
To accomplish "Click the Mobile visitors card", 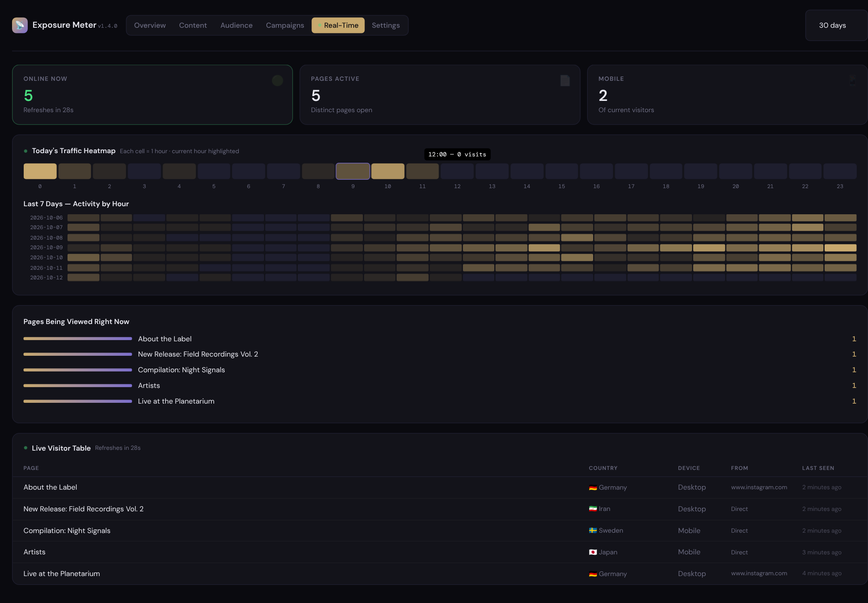I will tap(727, 95).
